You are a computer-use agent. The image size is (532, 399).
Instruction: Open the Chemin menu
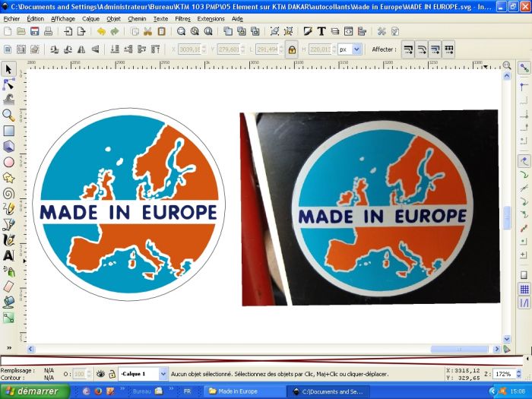click(137, 17)
